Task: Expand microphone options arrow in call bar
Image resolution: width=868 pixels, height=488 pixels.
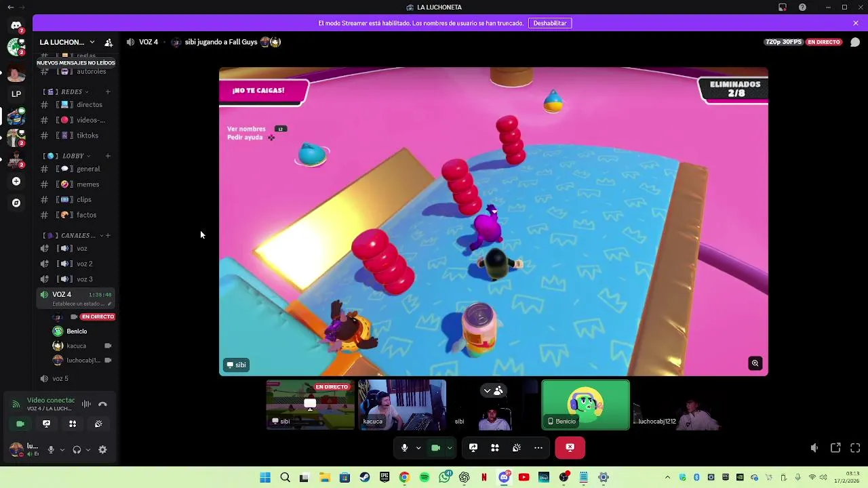Action: 418,447
